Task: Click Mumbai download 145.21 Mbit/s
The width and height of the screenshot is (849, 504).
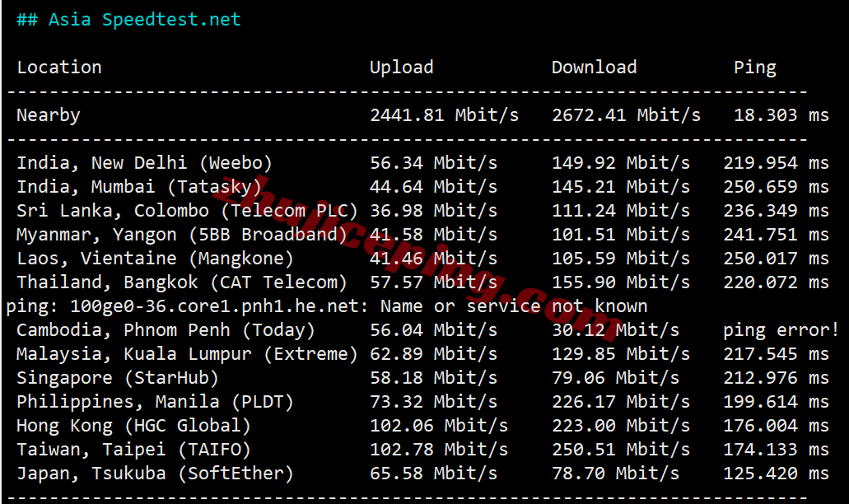Action: click(621, 186)
